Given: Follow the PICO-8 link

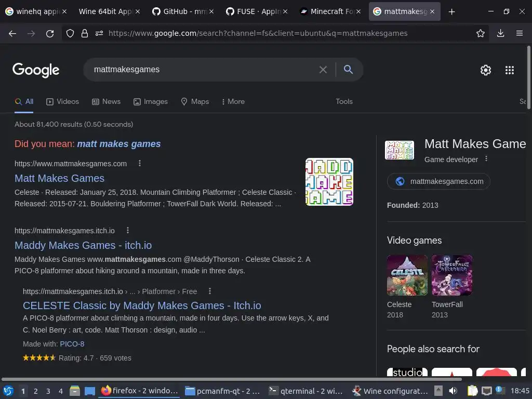Looking at the screenshot, I should click(72, 344).
